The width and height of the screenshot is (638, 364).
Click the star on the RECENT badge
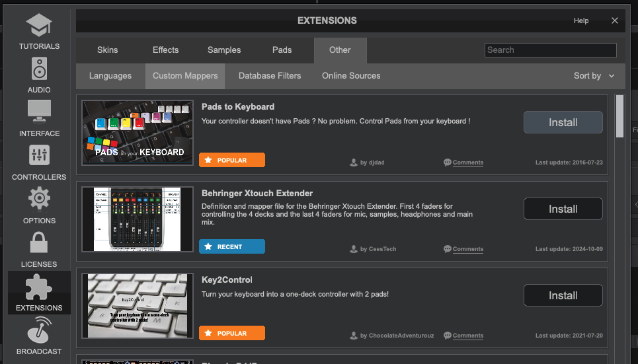click(208, 246)
